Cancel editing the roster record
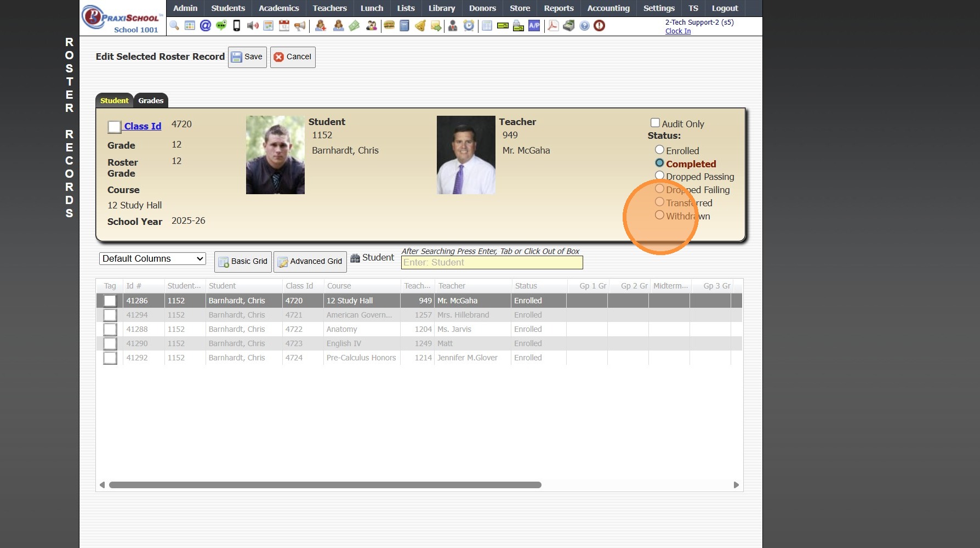Image resolution: width=980 pixels, height=548 pixels. coord(293,57)
